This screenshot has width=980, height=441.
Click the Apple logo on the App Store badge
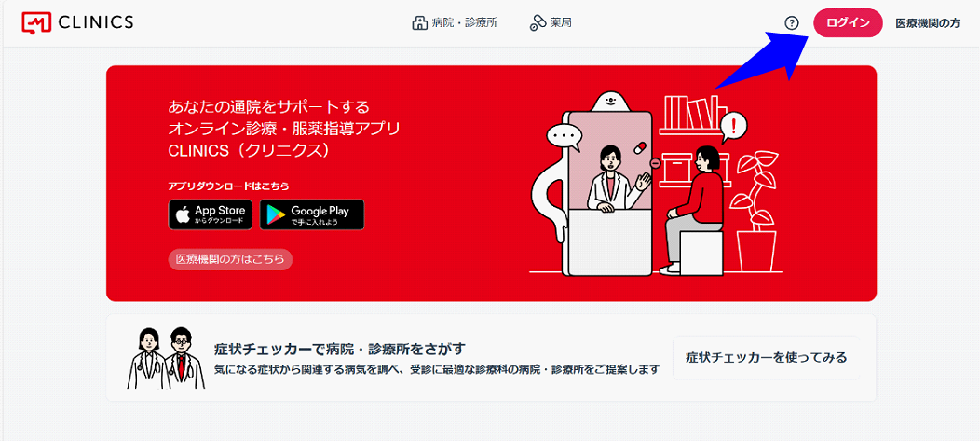183,215
